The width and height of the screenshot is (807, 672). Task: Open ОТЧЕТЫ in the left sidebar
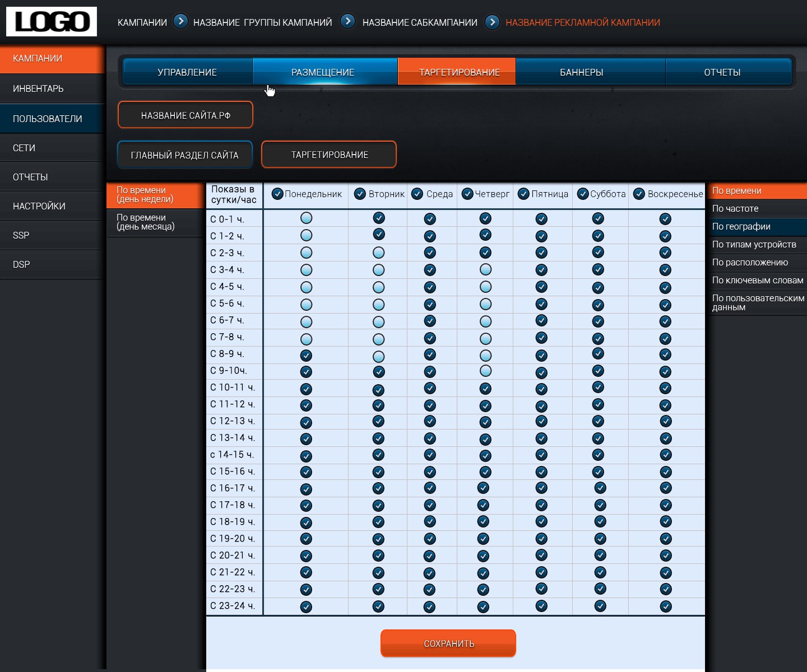click(x=52, y=177)
